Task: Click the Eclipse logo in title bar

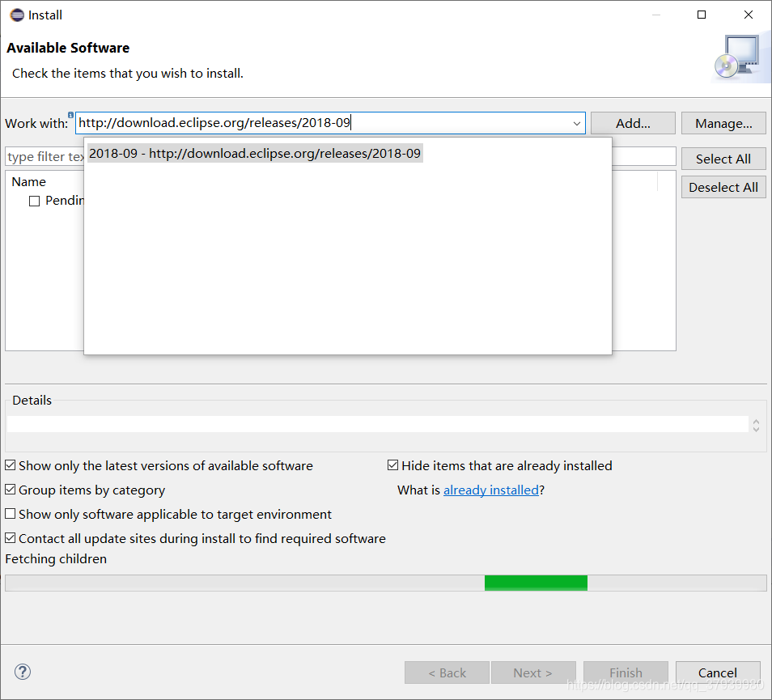Action: pyautogui.click(x=17, y=15)
